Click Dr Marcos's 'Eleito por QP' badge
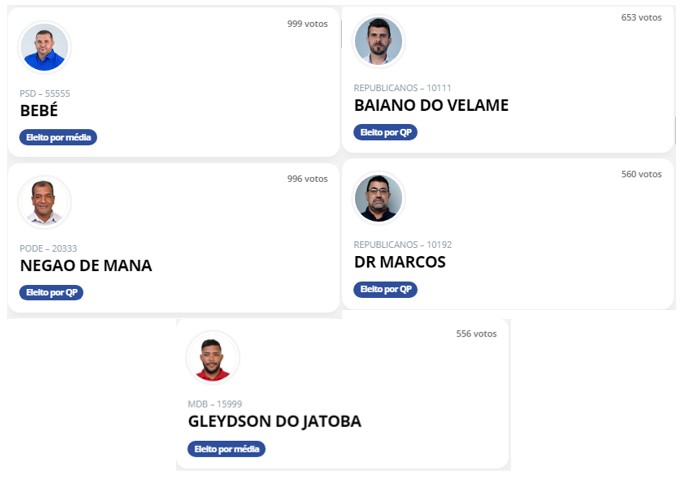Viewport: 681px width, 493px height. pos(386,289)
